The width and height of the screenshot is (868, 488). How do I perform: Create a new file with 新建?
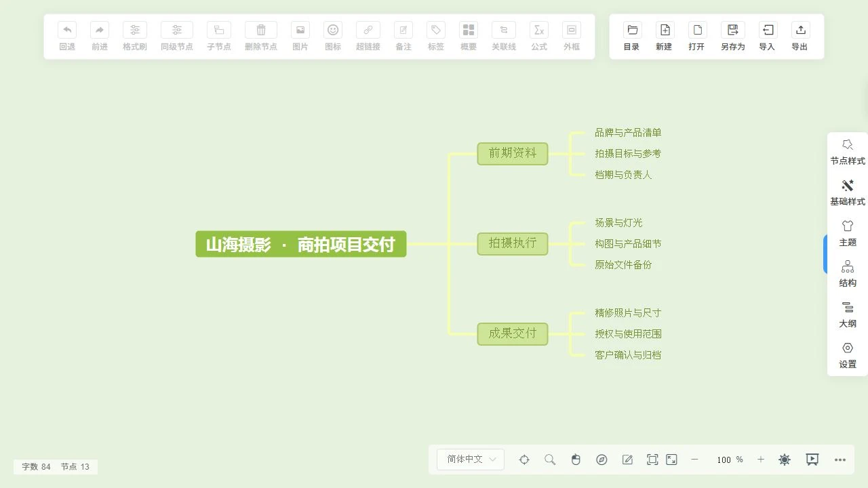coord(665,37)
